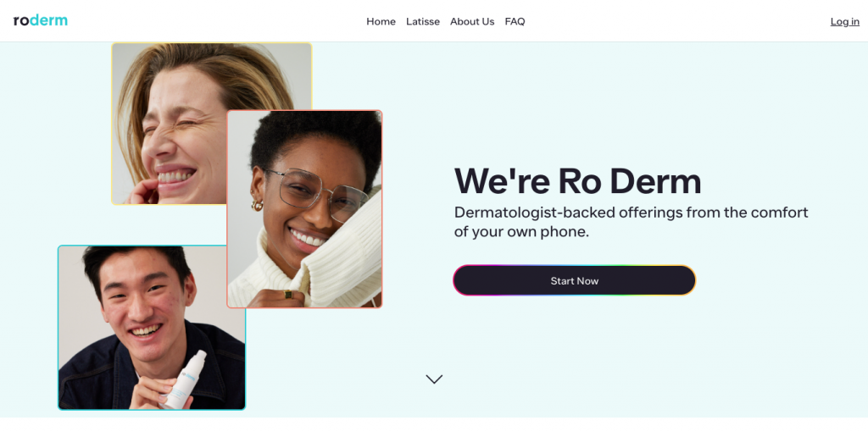The height and width of the screenshot is (431, 868).
Task: Select the photo of woman wearing glasses
Action: tap(304, 208)
